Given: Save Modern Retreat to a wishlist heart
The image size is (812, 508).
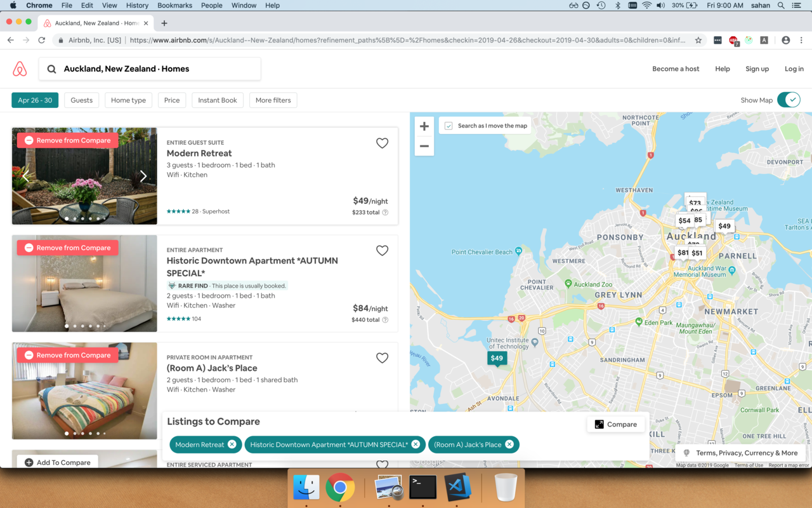Looking at the screenshot, I should [x=382, y=143].
